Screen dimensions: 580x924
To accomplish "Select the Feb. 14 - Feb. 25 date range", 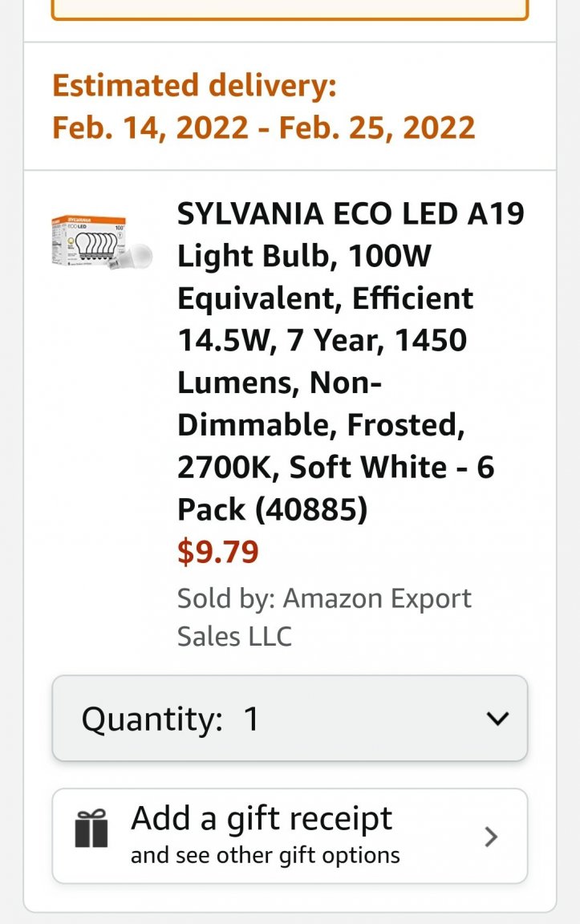I will point(263,128).
